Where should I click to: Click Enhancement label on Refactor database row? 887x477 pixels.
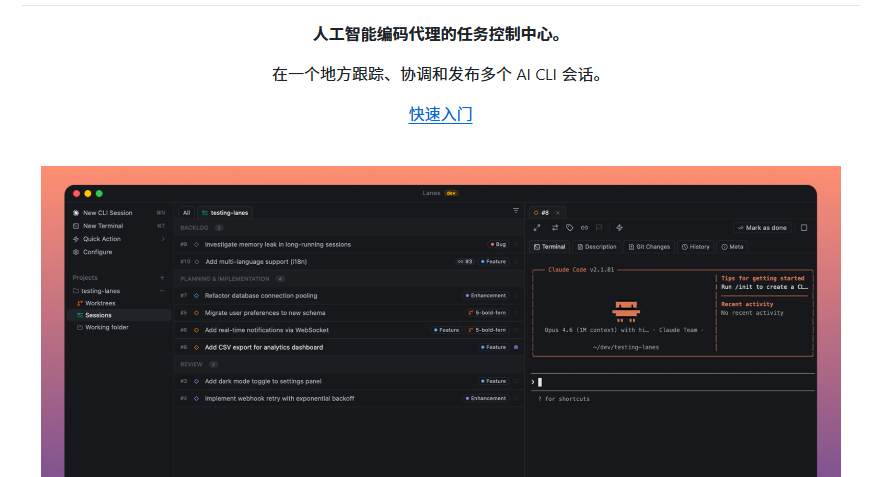486,295
